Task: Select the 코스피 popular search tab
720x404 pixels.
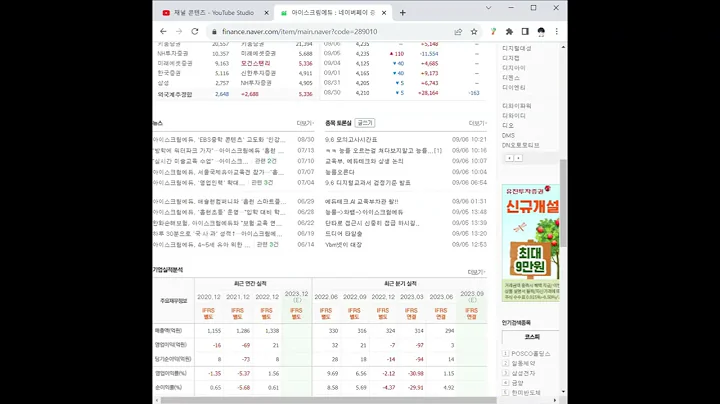Action: click(x=532, y=337)
